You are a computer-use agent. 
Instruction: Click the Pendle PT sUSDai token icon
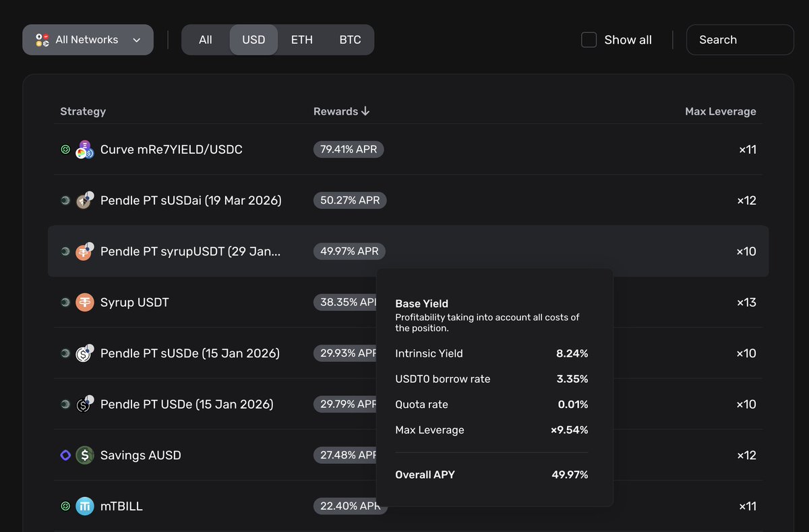(x=84, y=200)
